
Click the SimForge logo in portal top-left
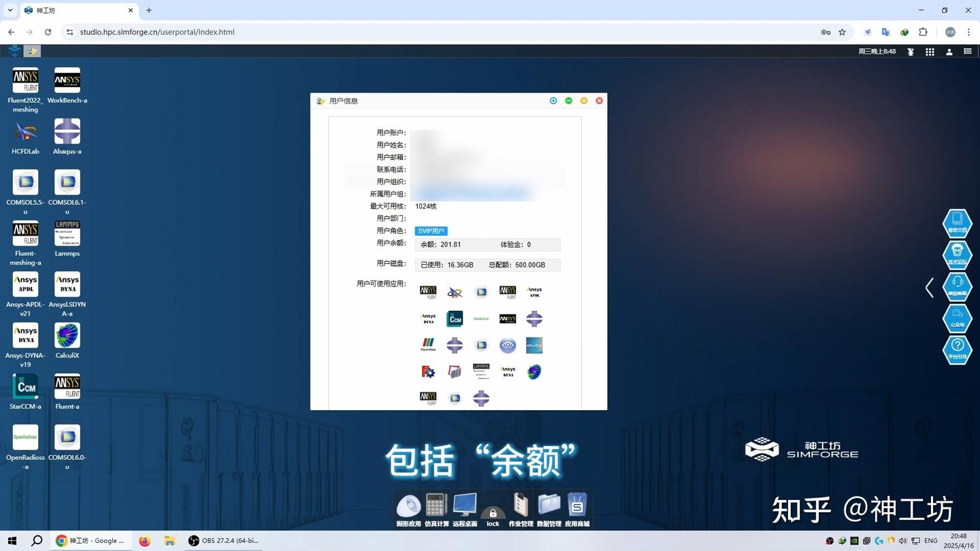14,51
